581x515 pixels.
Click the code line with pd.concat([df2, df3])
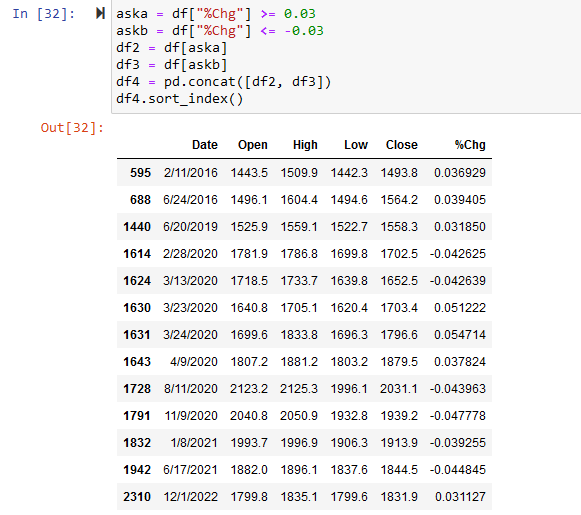coord(223,82)
